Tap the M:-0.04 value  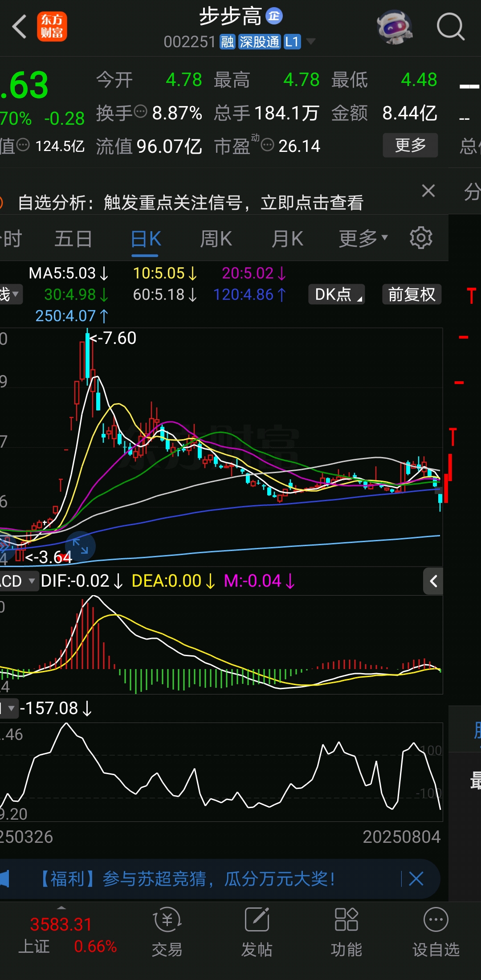[259, 581]
